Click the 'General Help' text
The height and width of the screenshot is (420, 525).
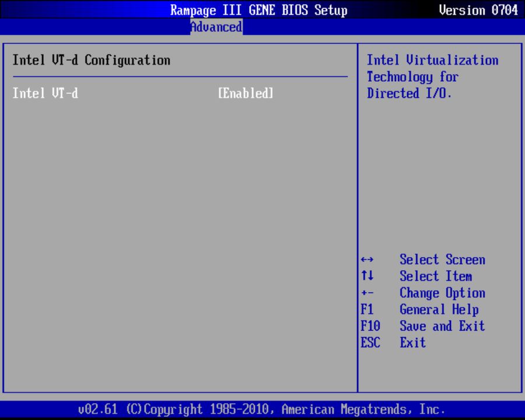click(x=439, y=310)
